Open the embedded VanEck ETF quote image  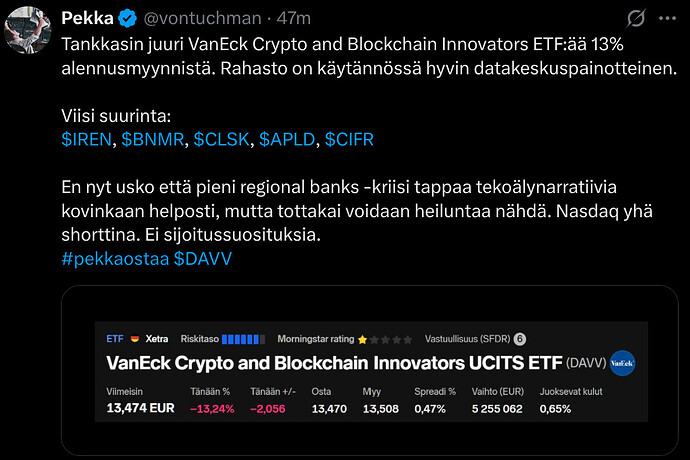click(x=371, y=372)
